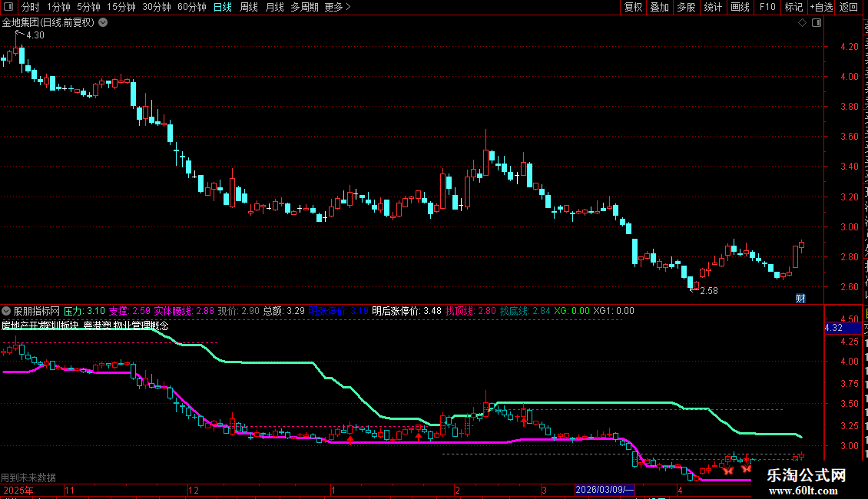The height and width of the screenshot is (499, 868).
Task: Toggle the left panel icon in top-left corner
Action: (x=8, y=7)
